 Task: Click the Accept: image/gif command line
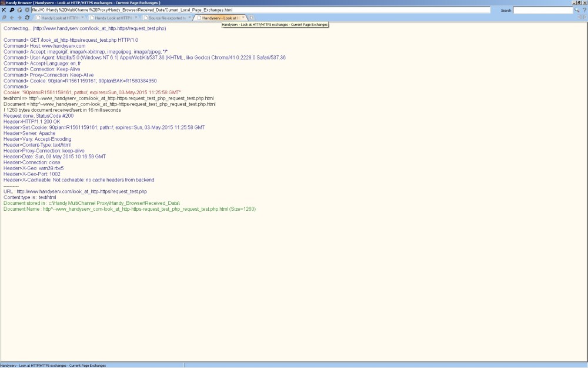coord(85,52)
